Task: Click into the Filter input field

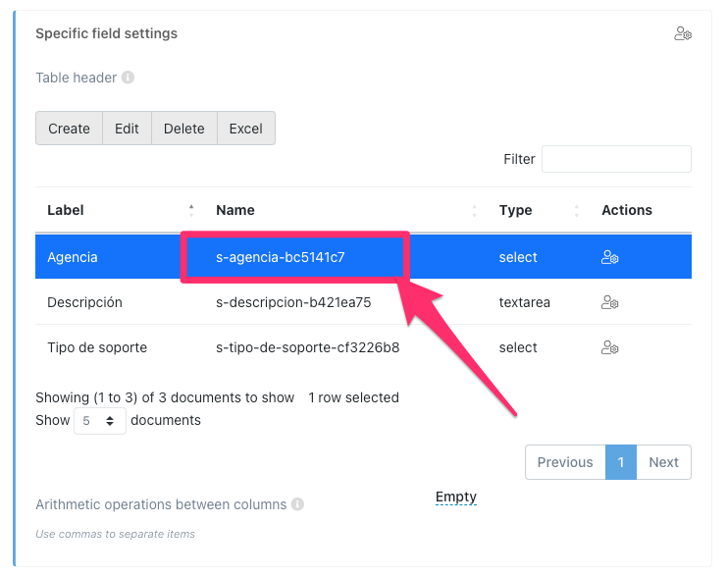Action: coord(616,159)
